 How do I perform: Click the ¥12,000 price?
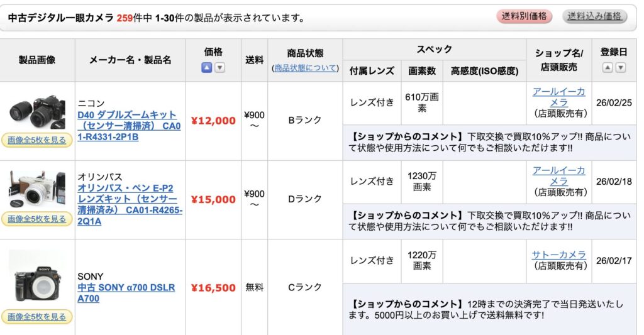[213, 121]
